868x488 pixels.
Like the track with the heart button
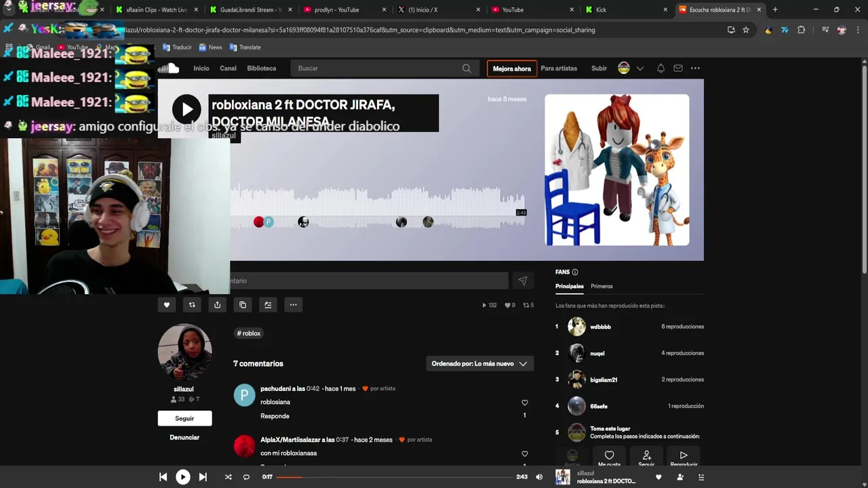[167, 305]
